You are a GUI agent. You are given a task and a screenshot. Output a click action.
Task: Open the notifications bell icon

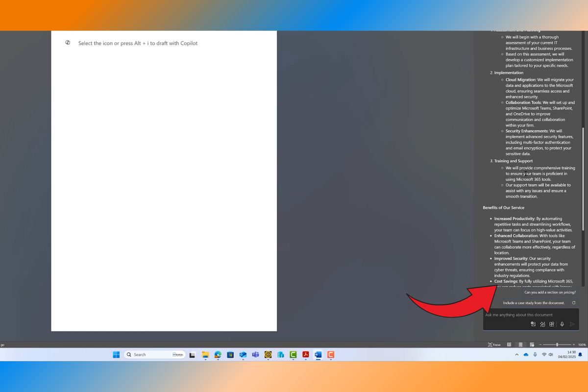click(x=580, y=354)
